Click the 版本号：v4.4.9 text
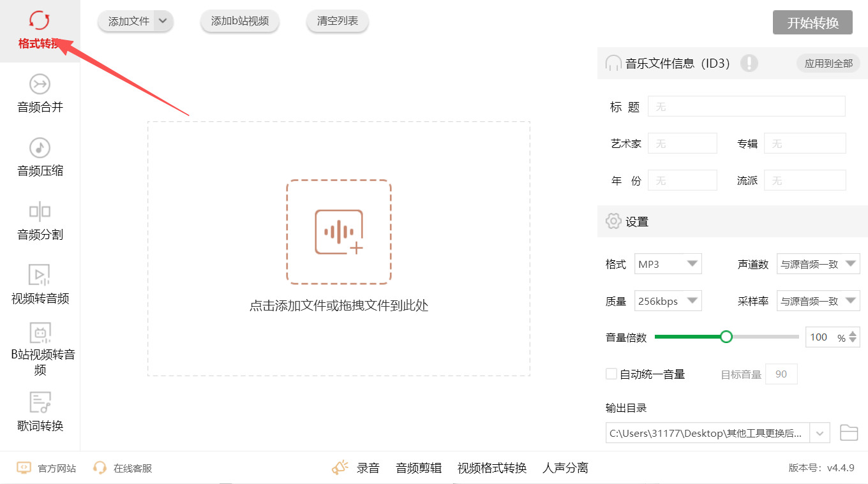 coord(821,468)
